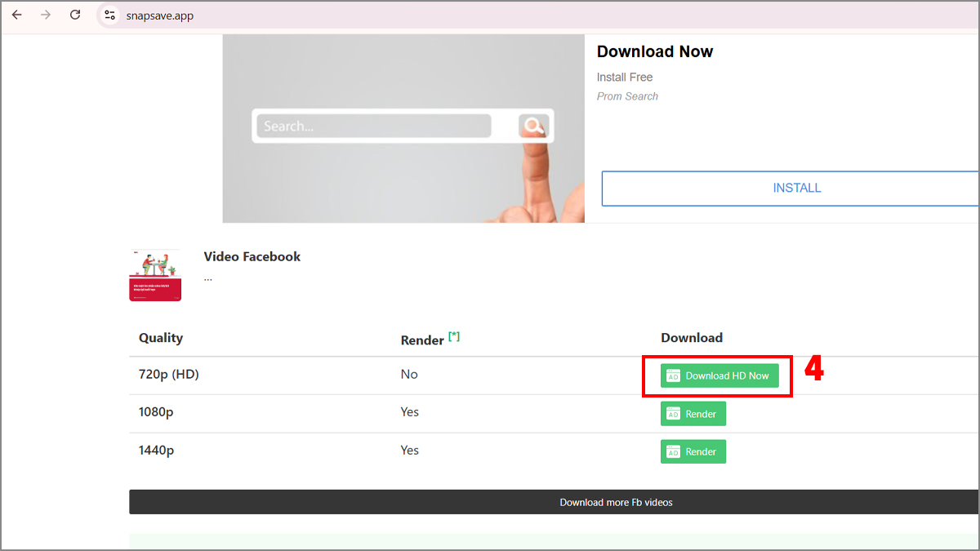Click the INSTALL button

point(796,188)
